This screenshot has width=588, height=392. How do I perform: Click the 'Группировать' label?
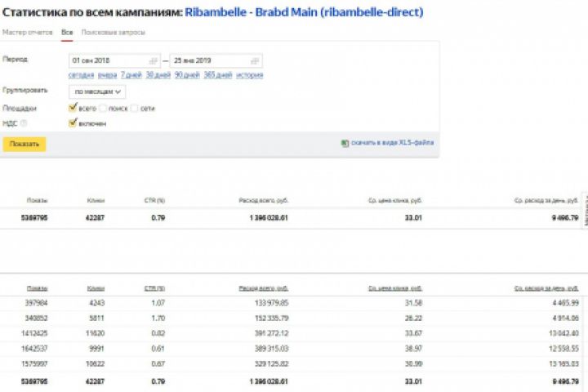click(x=25, y=91)
